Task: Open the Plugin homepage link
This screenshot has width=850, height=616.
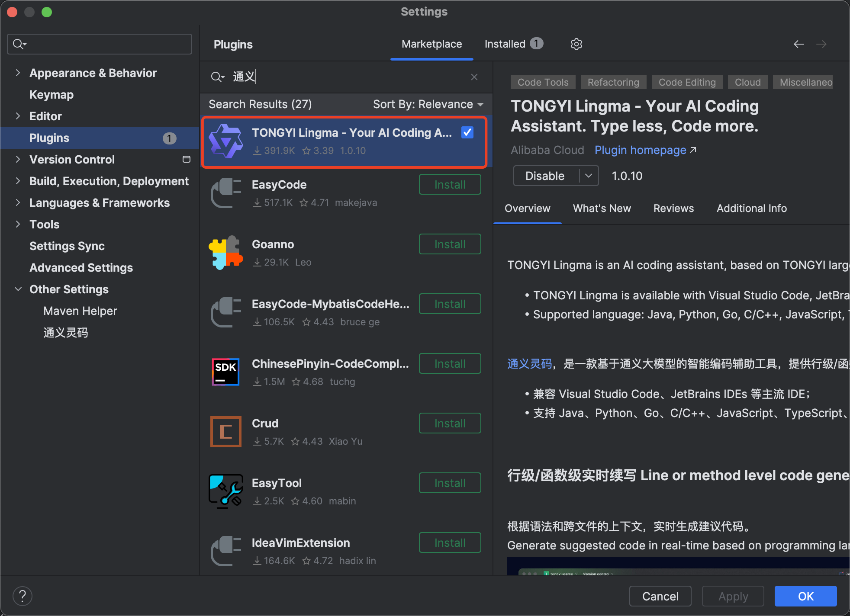Action: (x=645, y=150)
